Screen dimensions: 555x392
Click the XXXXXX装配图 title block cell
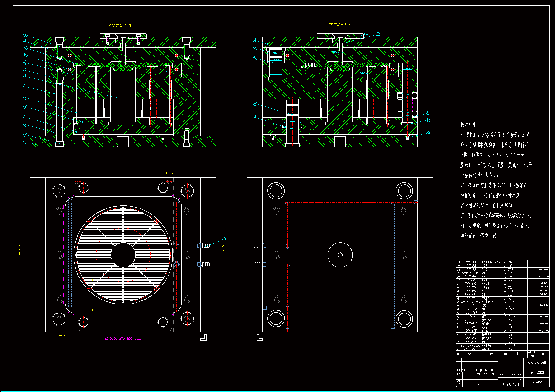536,373
